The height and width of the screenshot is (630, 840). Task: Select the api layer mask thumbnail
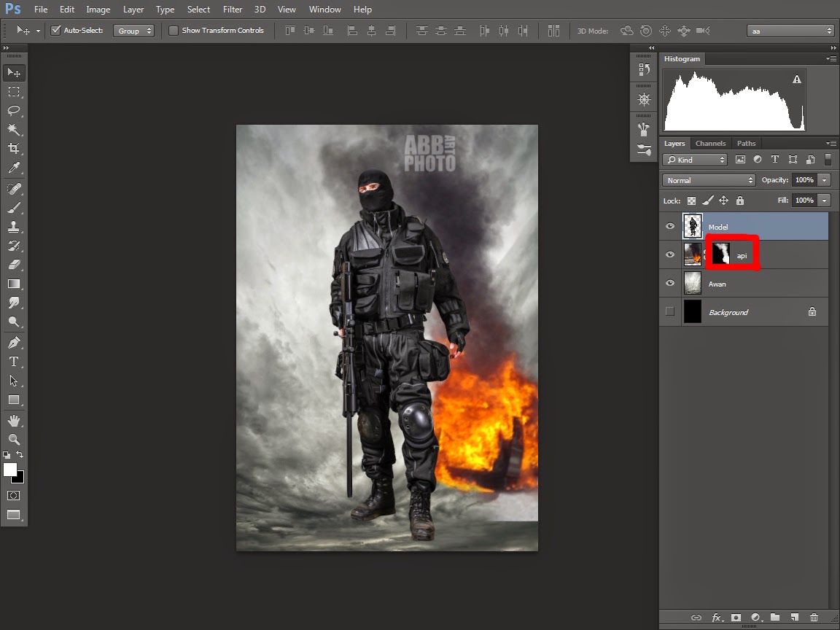[721, 254]
